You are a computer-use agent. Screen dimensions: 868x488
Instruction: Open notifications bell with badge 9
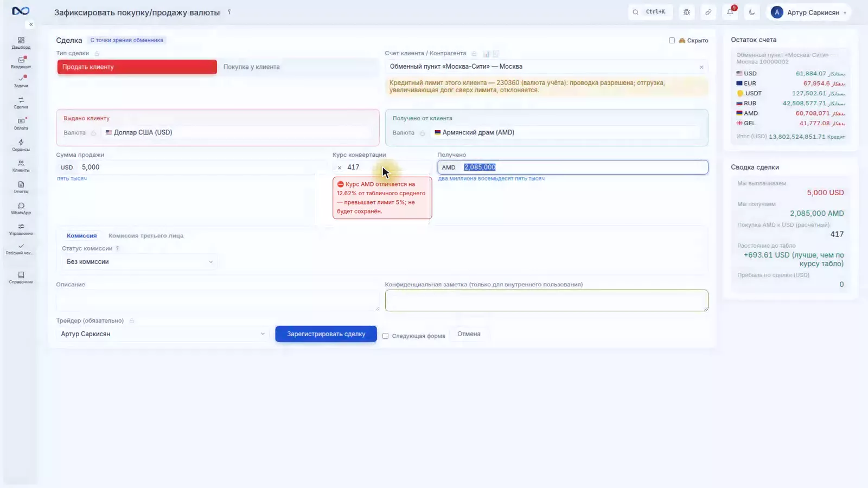pos(730,12)
